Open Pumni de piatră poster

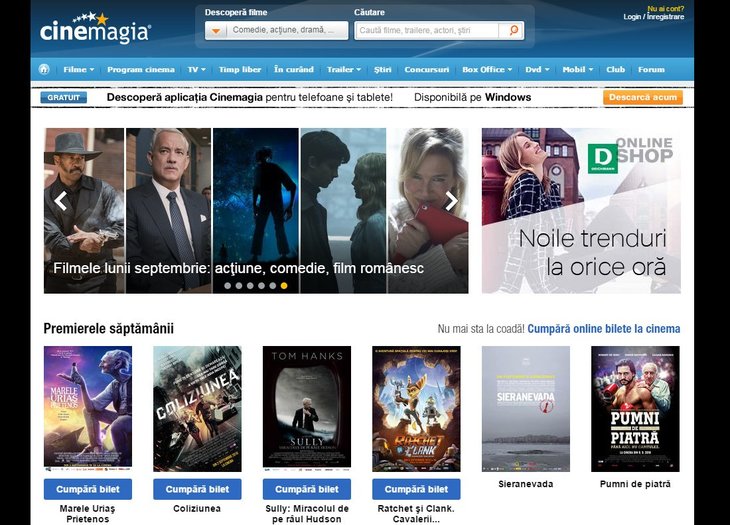(x=635, y=409)
